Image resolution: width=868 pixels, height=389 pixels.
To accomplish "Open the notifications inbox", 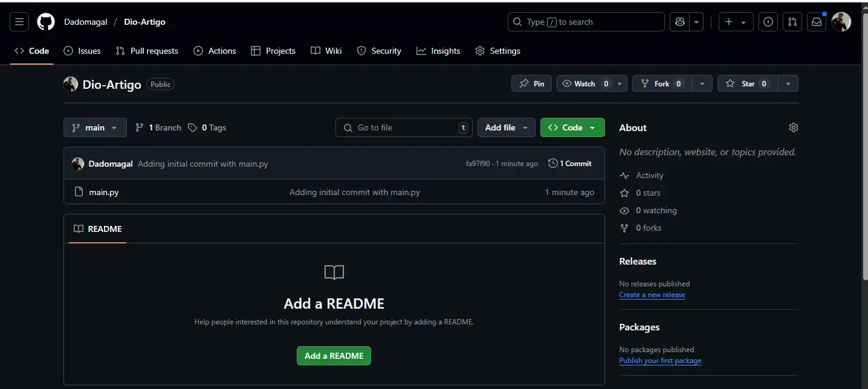I will tap(817, 22).
